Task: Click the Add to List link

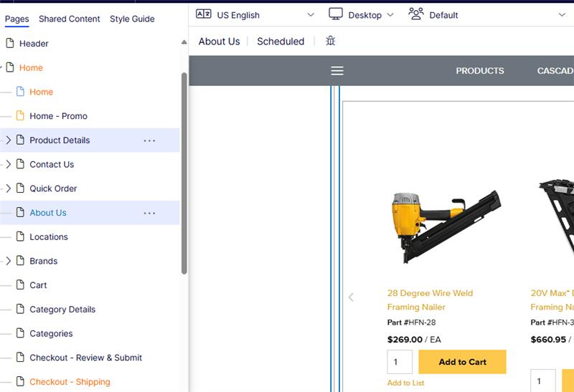Action: 405,383
